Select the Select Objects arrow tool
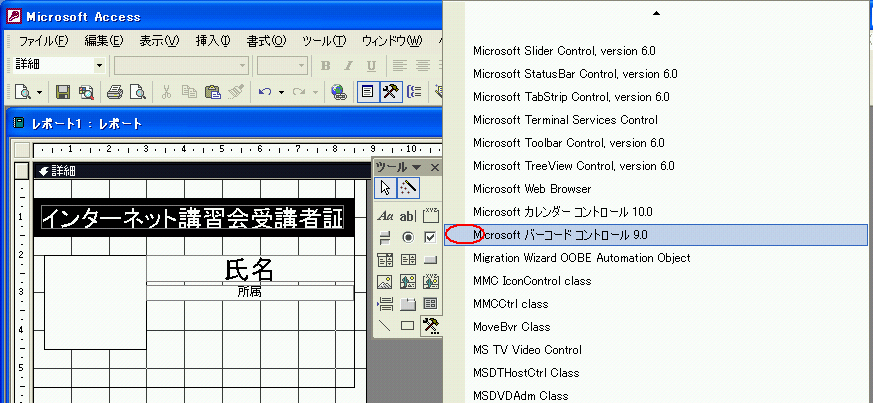 click(385, 188)
